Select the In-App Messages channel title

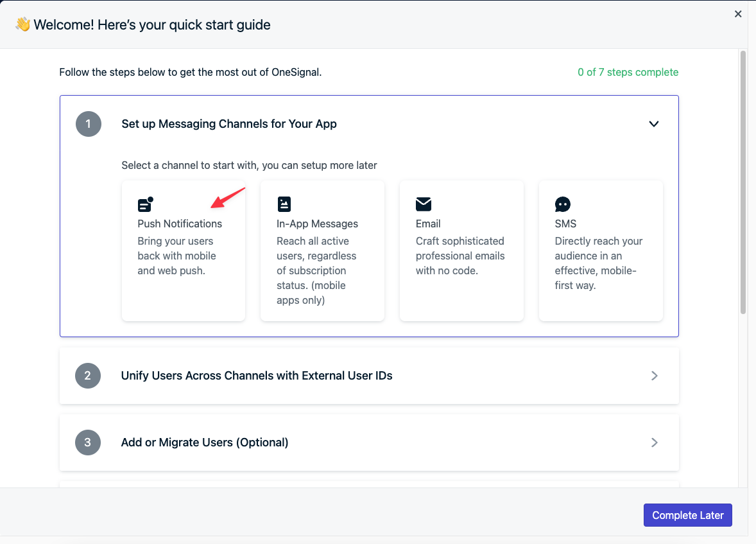(x=317, y=224)
